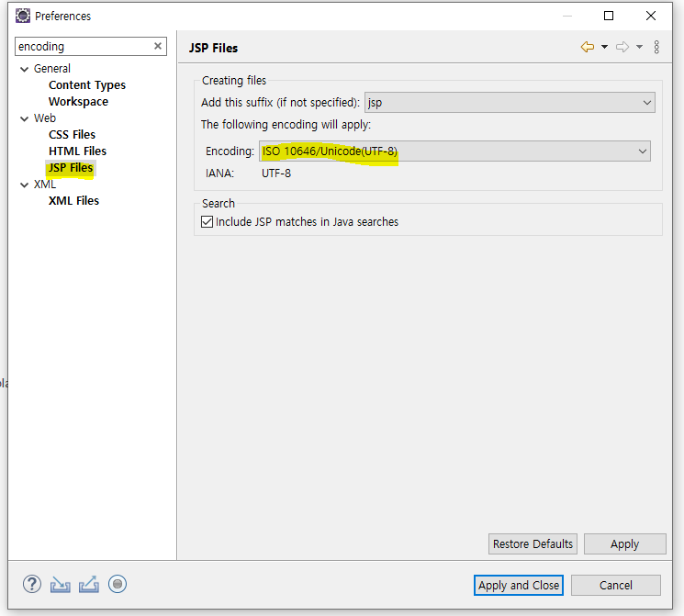Click the Eclipse Preferences window icon

point(23,16)
